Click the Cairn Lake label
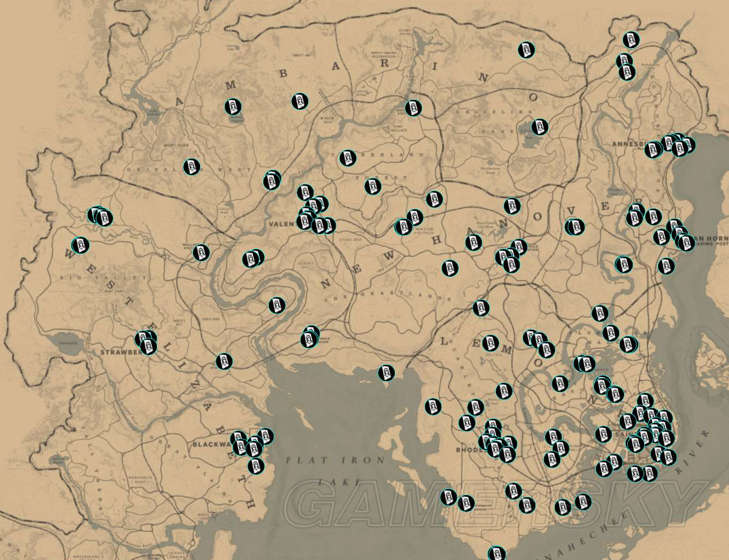 (231, 47)
